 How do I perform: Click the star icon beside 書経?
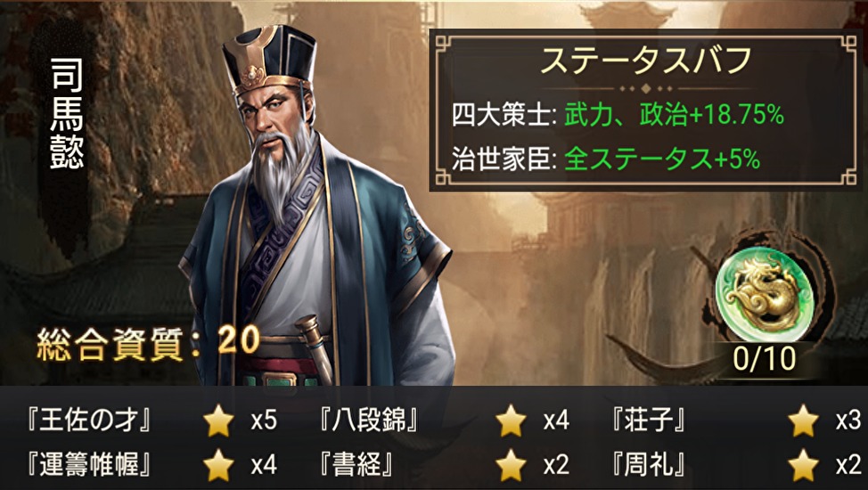point(511,465)
